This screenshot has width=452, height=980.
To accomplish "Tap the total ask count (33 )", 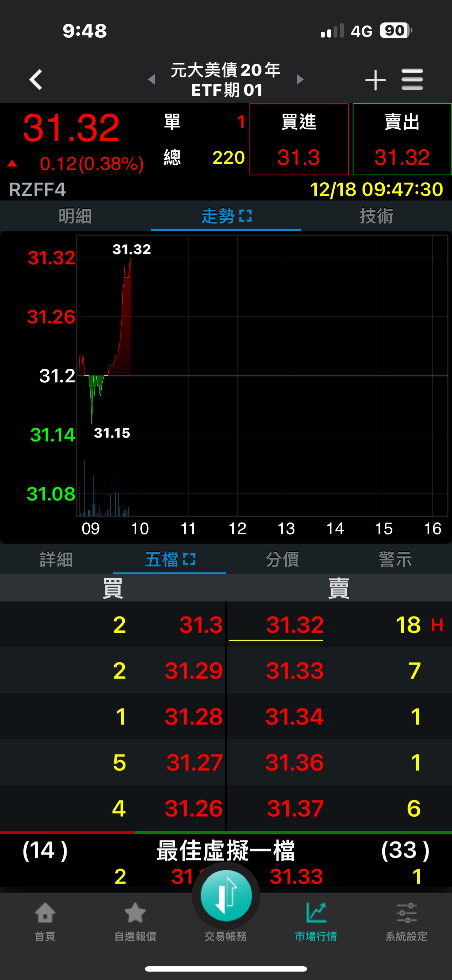I will coord(406,850).
